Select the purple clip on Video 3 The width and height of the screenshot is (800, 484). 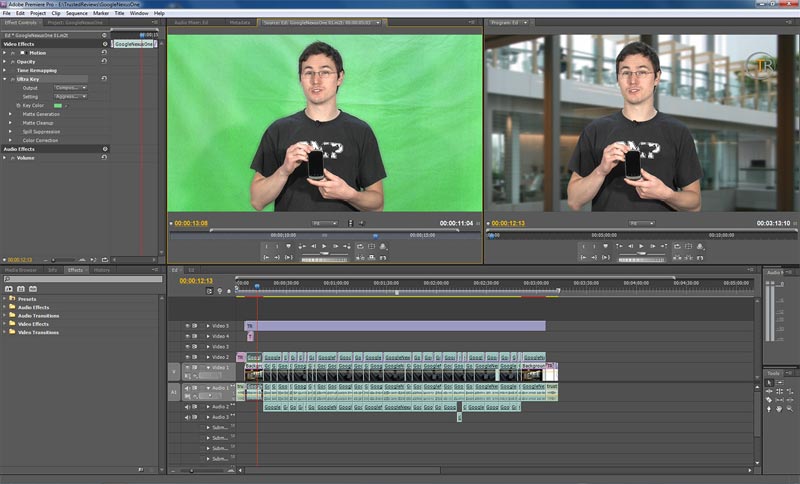395,325
